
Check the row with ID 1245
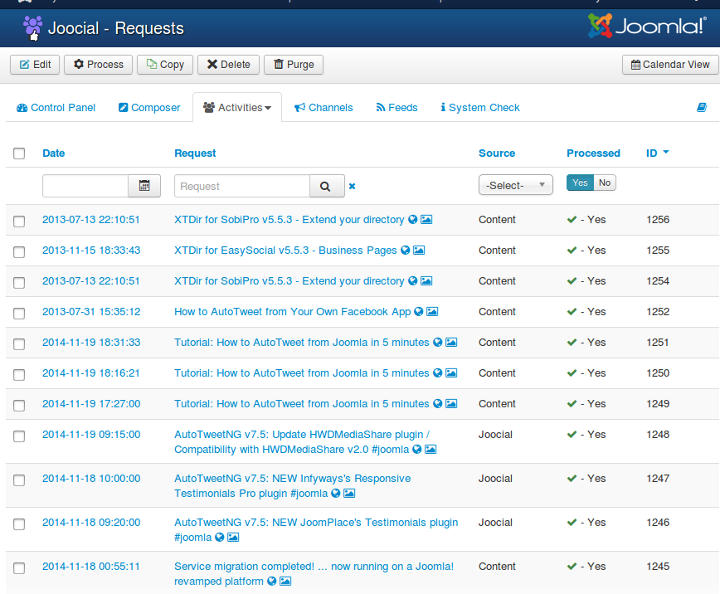click(19, 568)
